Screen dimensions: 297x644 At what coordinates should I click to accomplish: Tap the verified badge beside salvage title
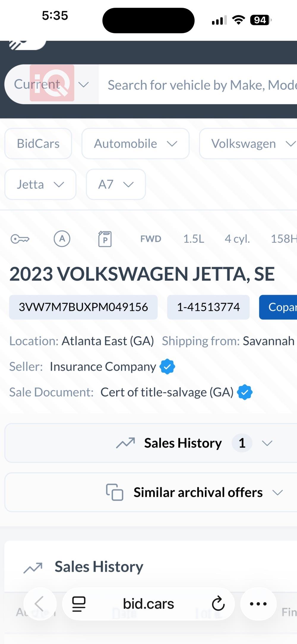pos(245,392)
